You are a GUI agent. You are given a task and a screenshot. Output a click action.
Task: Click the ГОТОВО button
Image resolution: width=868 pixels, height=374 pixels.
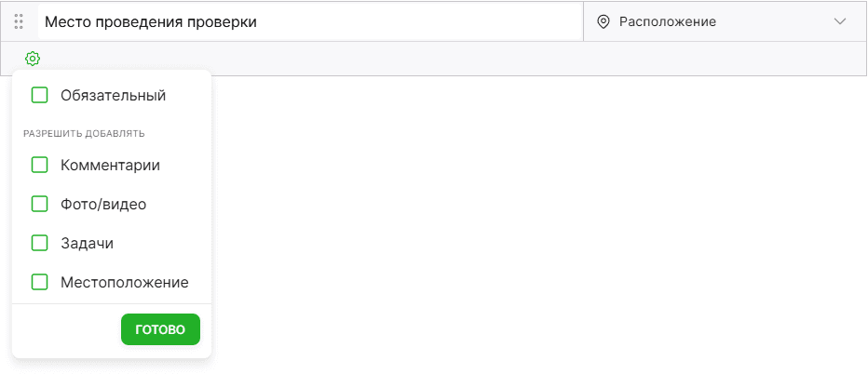pyautogui.click(x=160, y=329)
